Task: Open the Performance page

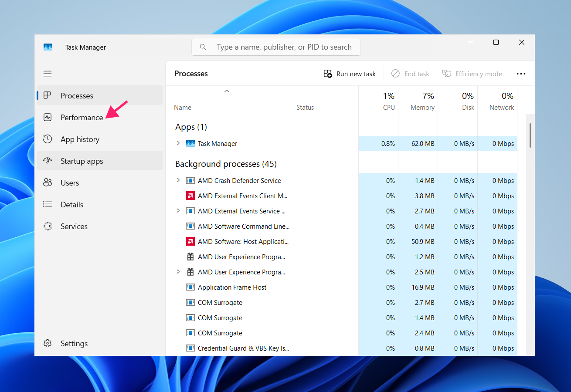Action: (x=100, y=117)
